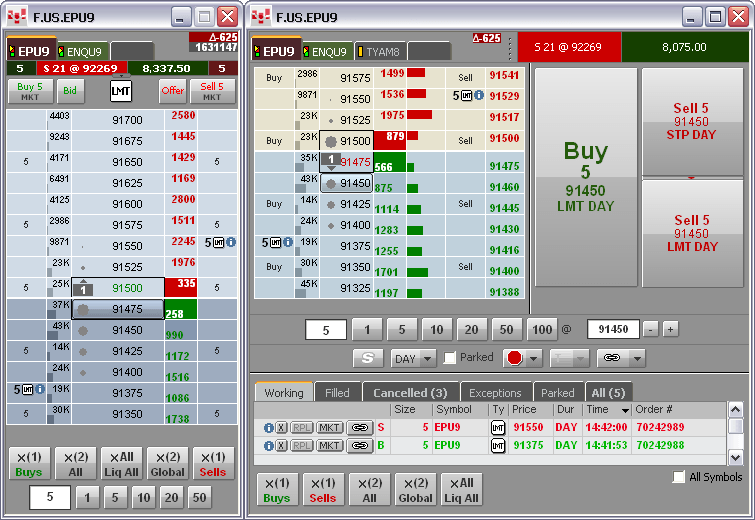755x520 pixels.
Task: Expand the link options dropdown arrow
Action: pos(637,358)
